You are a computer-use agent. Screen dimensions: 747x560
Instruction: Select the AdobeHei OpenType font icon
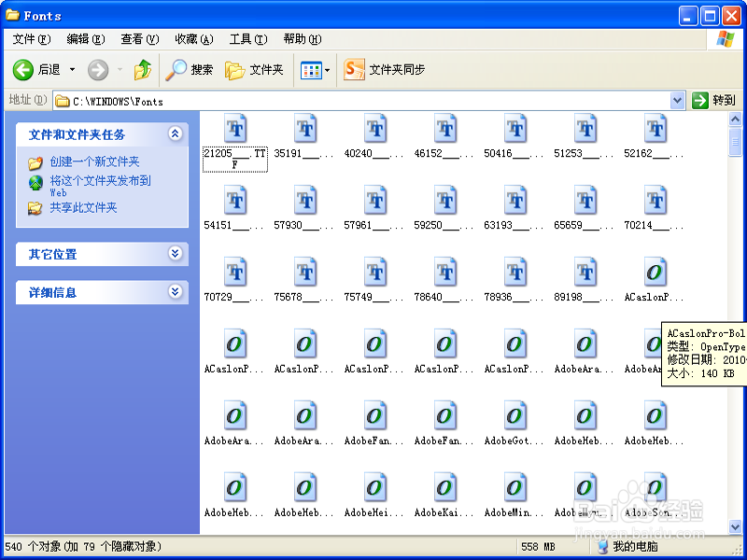pos(375,488)
